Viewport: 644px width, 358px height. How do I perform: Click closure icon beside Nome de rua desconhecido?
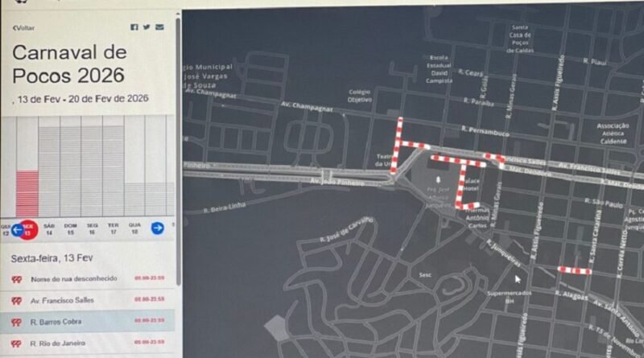click(16, 280)
